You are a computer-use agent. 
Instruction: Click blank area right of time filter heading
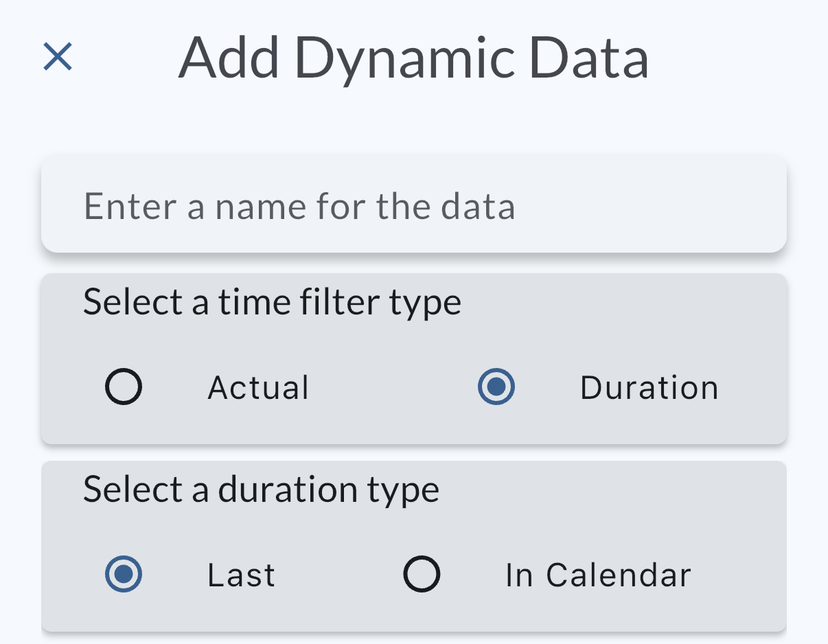618,303
